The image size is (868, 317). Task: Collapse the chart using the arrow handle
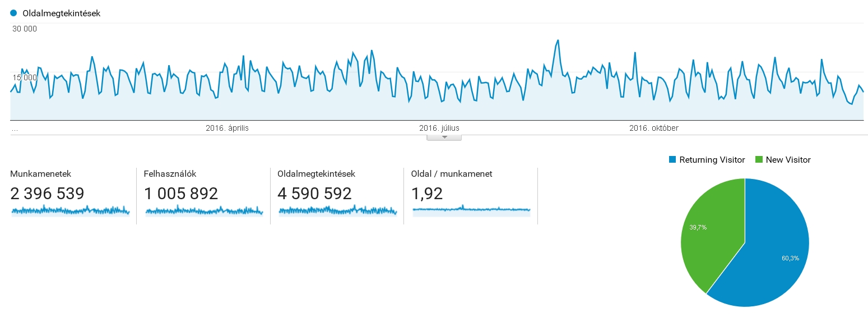pos(444,137)
